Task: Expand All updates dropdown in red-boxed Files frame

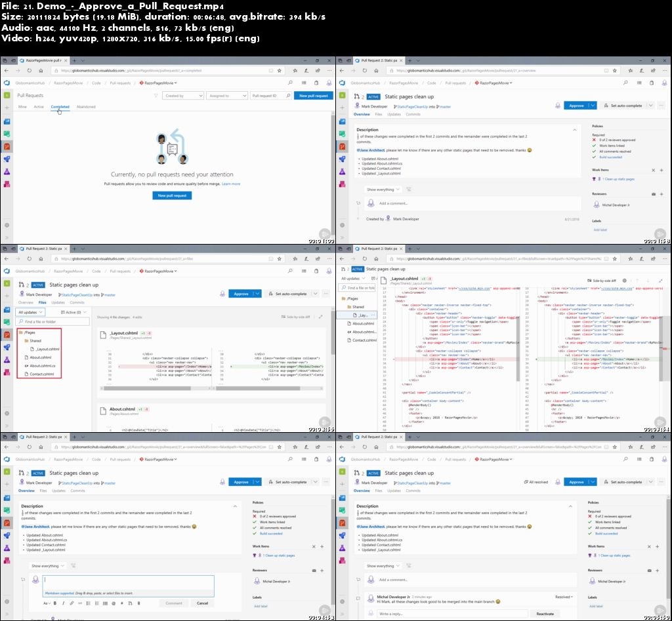Action: pyautogui.click(x=30, y=312)
